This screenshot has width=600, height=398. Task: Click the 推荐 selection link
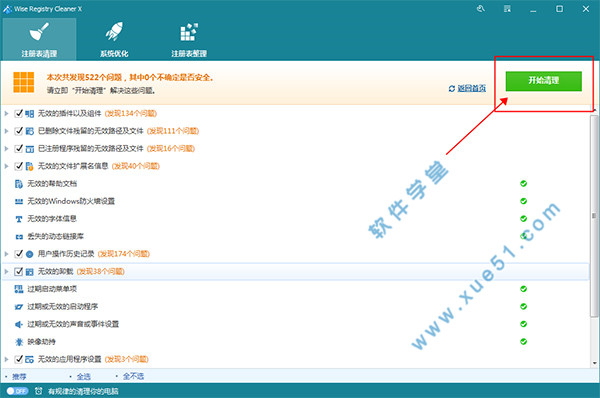tap(19, 377)
